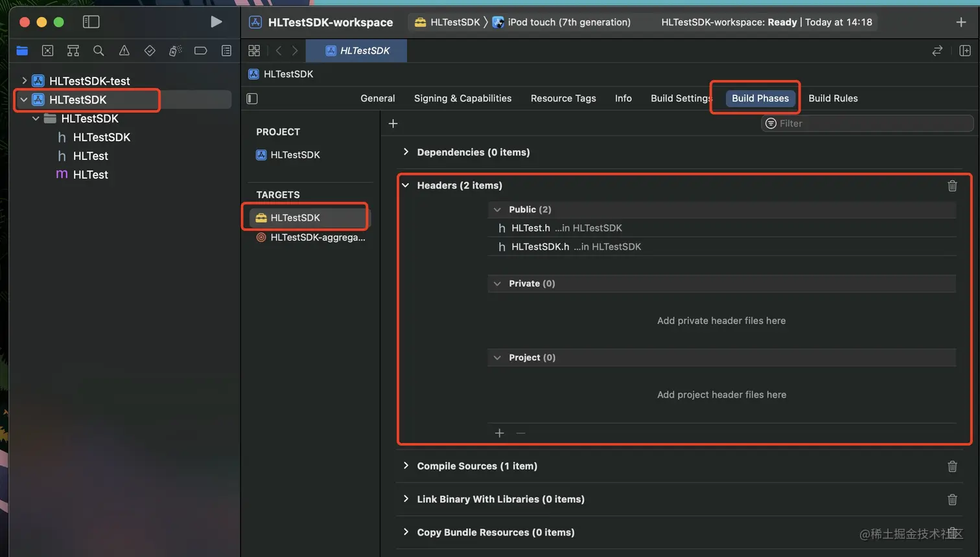Expand Copy Bundle Resources (0 items) phase
980x557 pixels.
click(x=406, y=532)
